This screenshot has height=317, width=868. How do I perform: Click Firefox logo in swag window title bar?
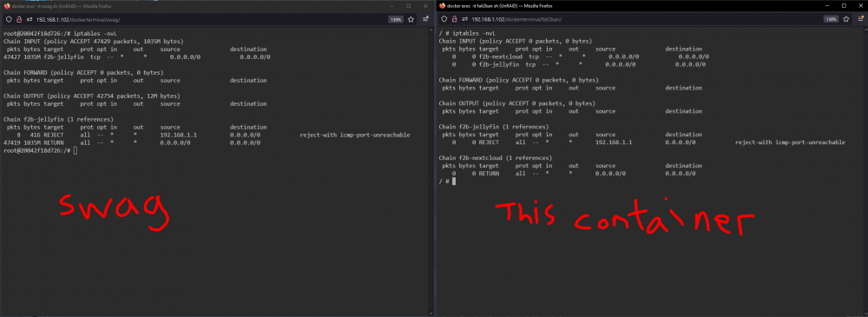coord(7,5)
